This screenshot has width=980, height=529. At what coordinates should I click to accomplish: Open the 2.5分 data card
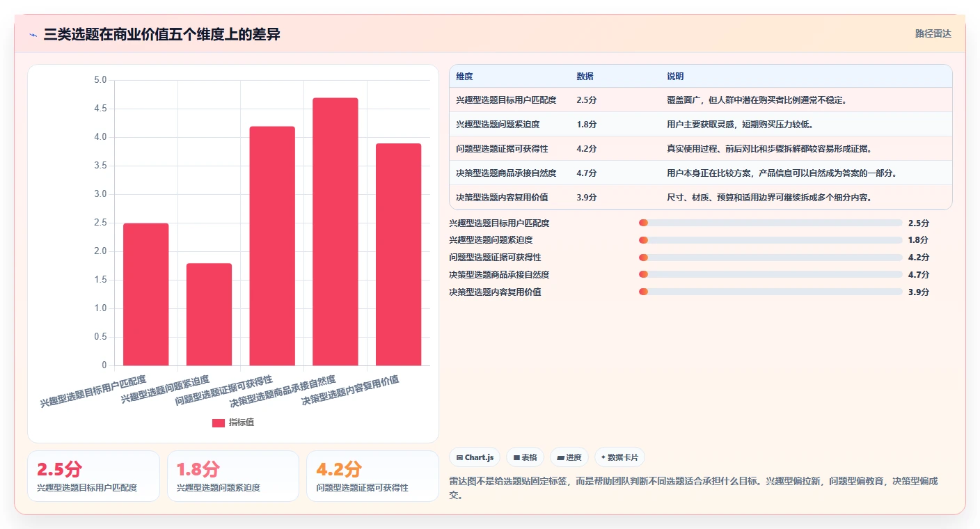coord(93,476)
